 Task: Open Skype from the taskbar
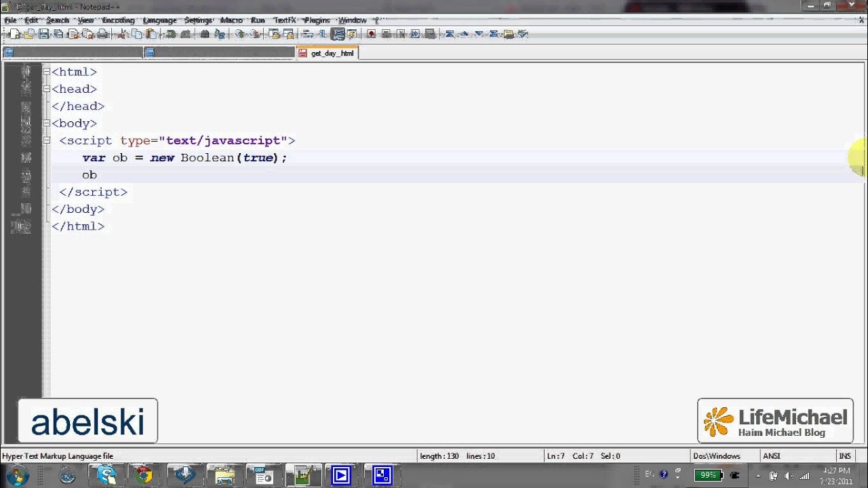coord(106,475)
